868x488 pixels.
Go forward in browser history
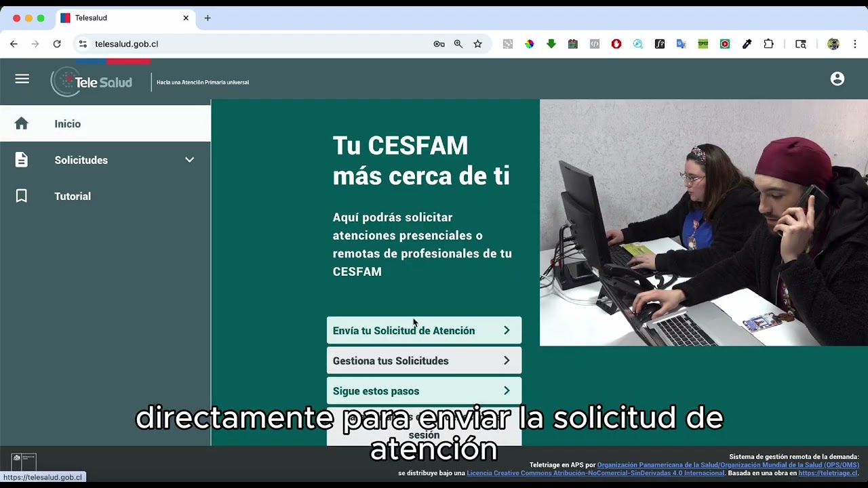(35, 44)
